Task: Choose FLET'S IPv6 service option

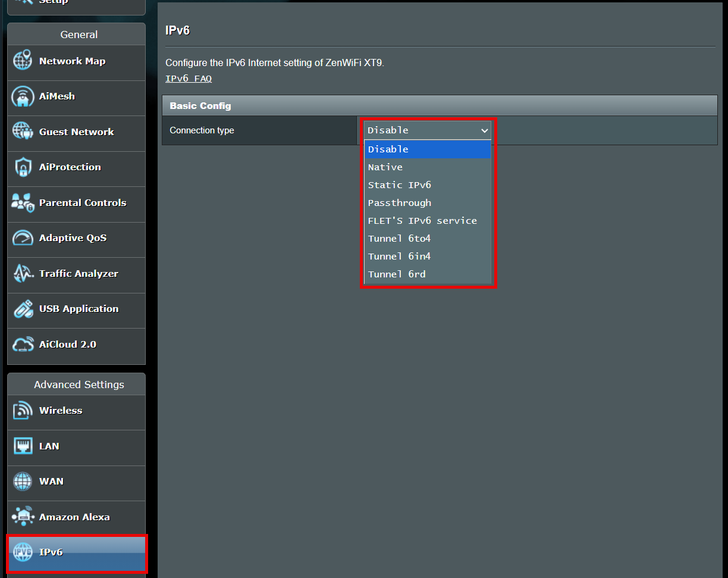Action: (422, 221)
